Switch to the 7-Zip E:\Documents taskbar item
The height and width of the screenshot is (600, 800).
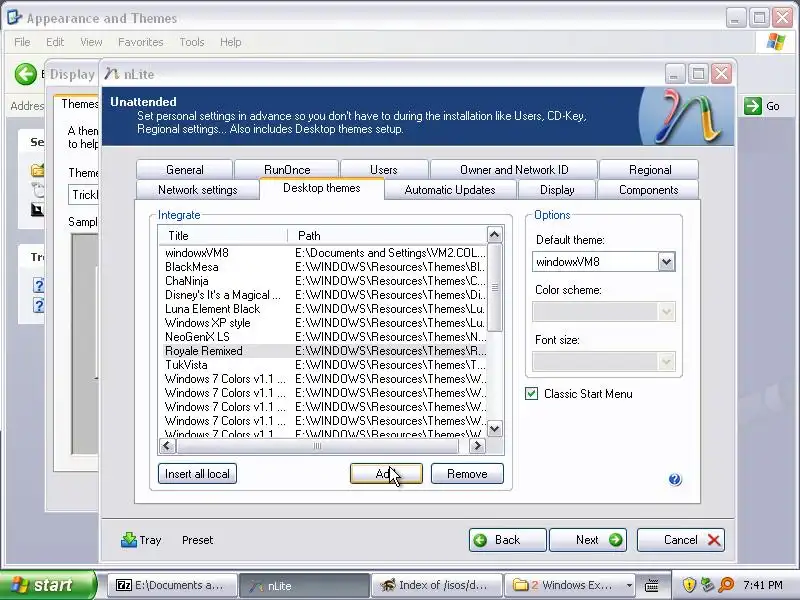coord(172,585)
